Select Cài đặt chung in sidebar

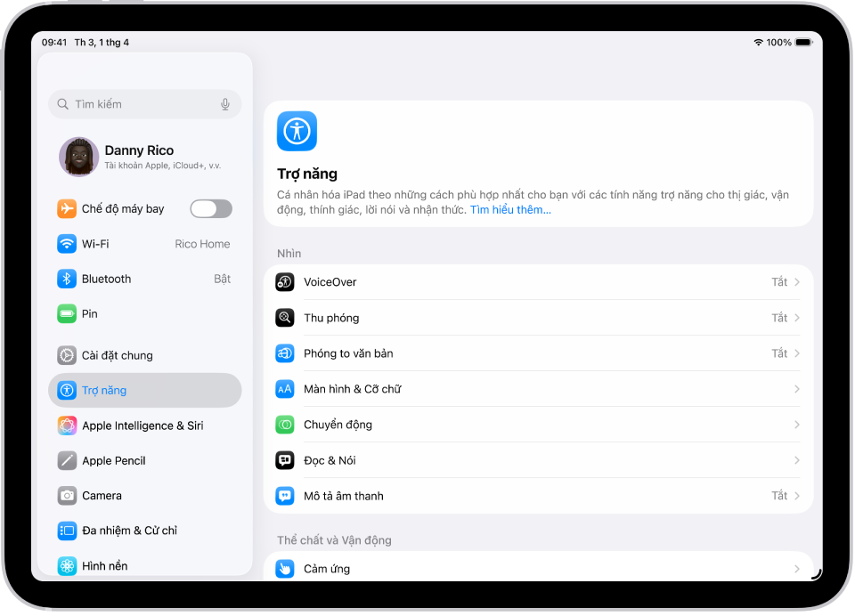coord(144,355)
